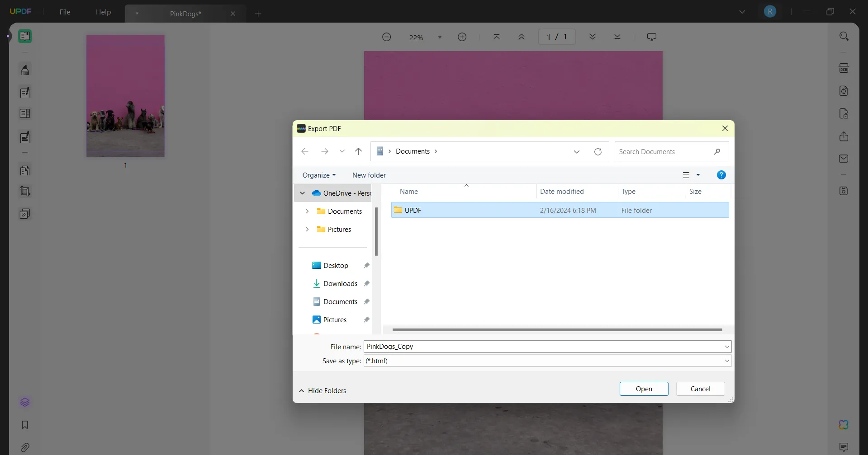Click the share/upload icon in right sidebar

pyautogui.click(x=844, y=136)
